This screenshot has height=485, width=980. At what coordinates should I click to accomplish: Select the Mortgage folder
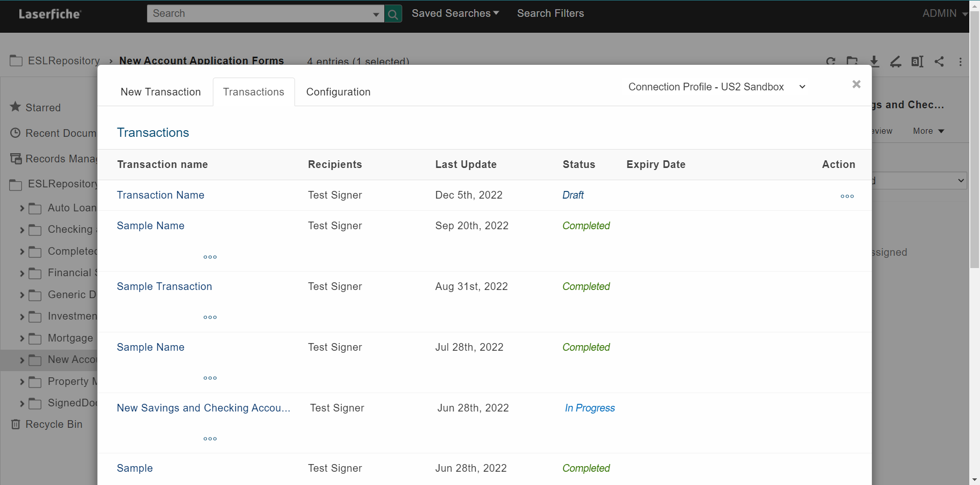tap(70, 338)
